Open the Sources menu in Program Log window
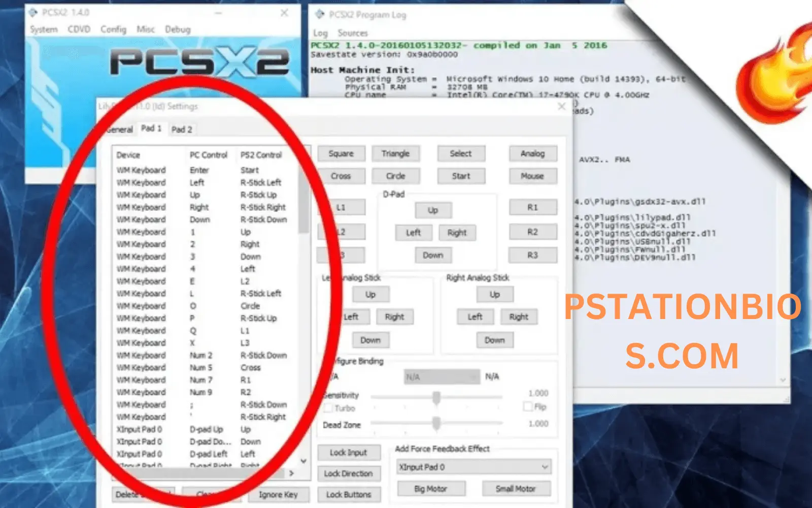Image resolution: width=812 pixels, height=508 pixels. pyautogui.click(x=353, y=33)
